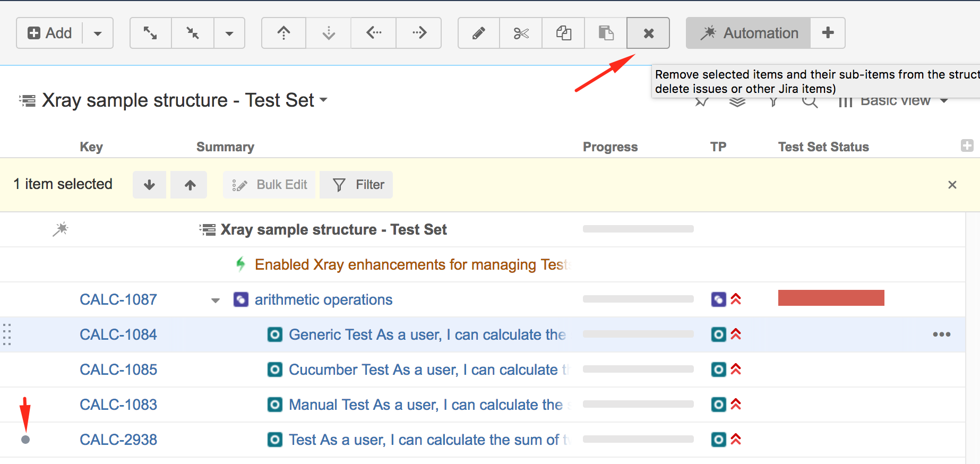Click the Paste icon

coord(606,33)
